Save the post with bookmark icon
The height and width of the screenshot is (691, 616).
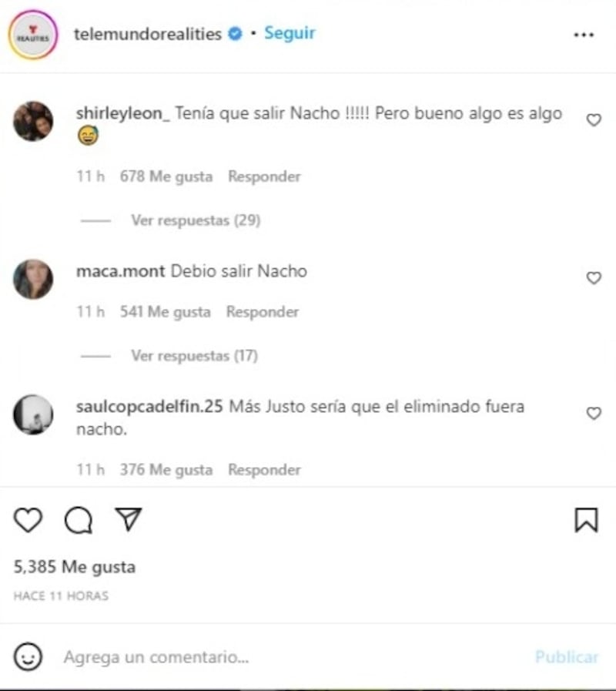[587, 520]
